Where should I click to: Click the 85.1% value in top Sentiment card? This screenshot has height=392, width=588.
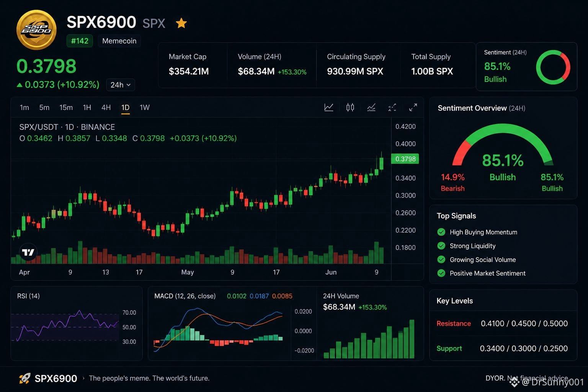(497, 67)
